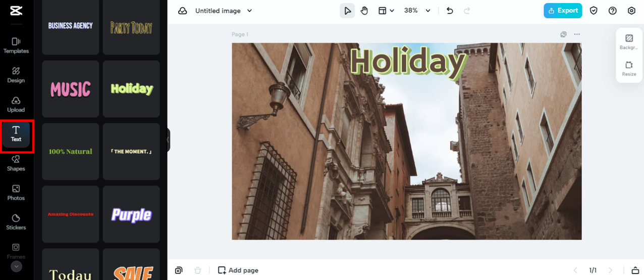Choose the Hand pan tool
Screen dimensions: 644x280
(x=364, y=11)
